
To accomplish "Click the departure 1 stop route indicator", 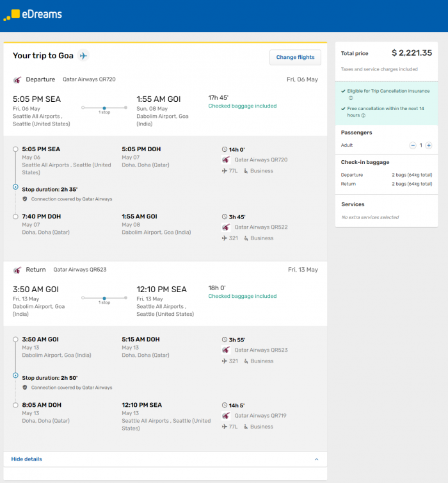I will [104, 110].
